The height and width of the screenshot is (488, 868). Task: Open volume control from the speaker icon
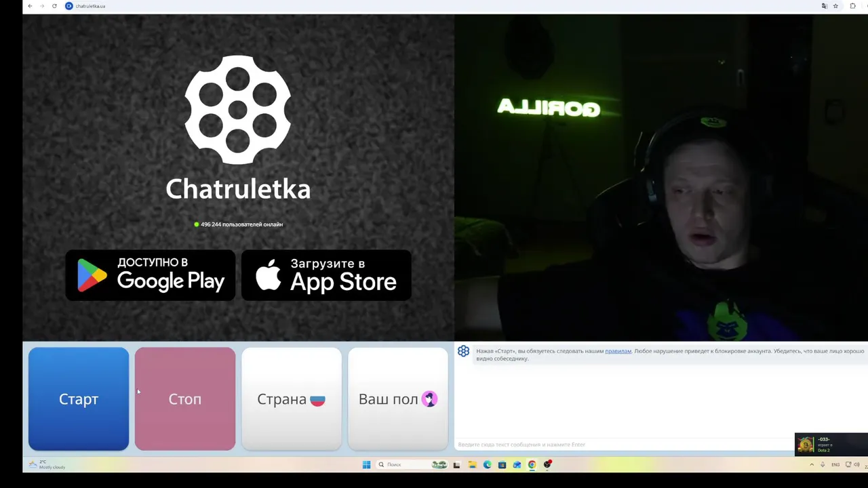coord(857,464)
